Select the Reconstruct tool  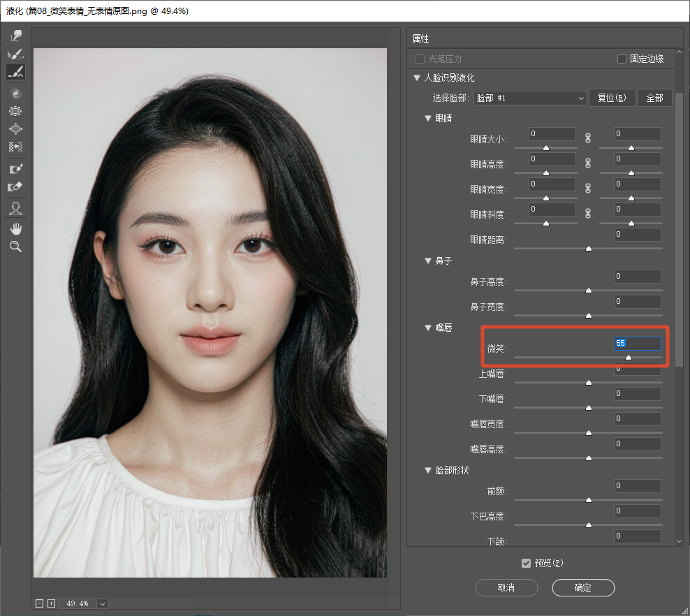click(16, 54)
